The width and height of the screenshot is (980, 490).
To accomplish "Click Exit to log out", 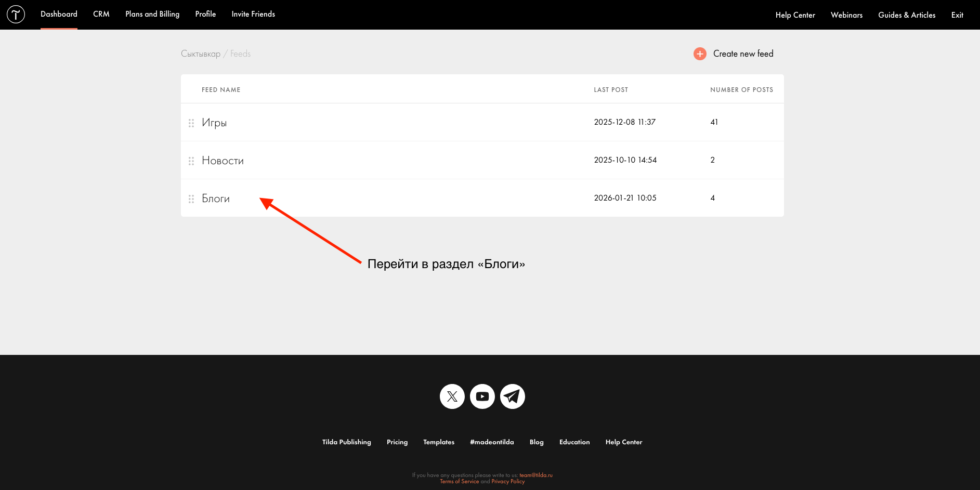I will [957, 15].
